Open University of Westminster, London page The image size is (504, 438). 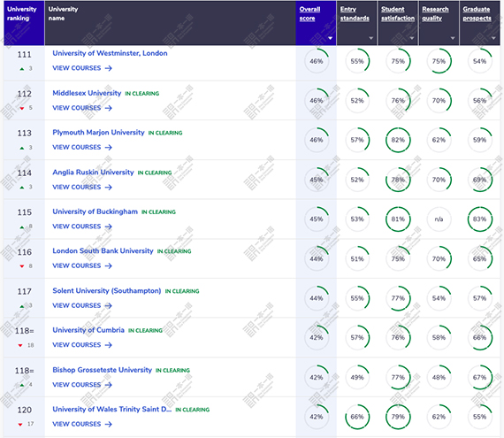110,53
